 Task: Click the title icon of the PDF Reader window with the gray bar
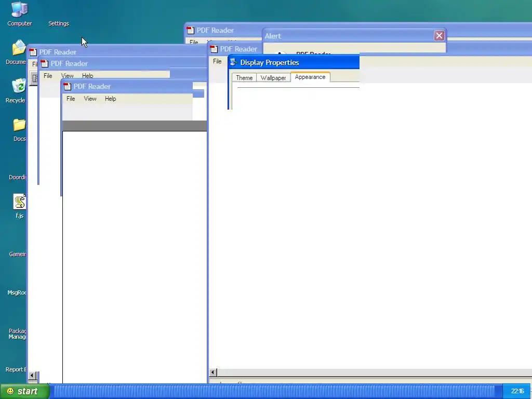67,86
